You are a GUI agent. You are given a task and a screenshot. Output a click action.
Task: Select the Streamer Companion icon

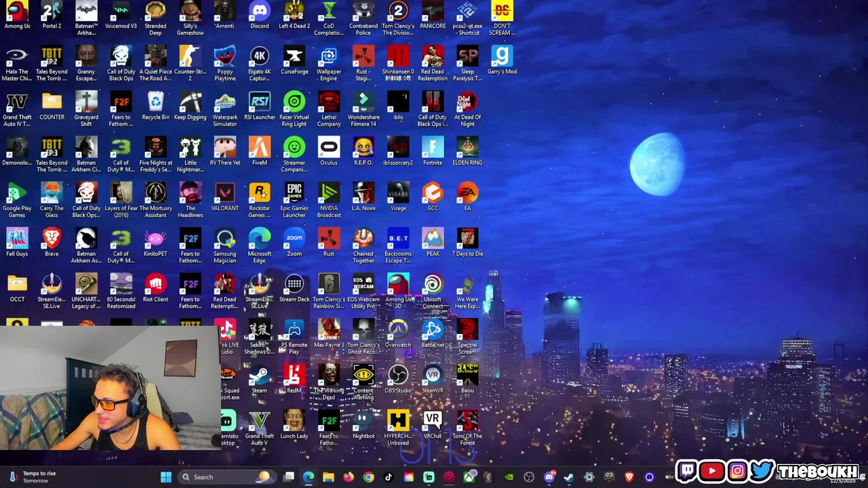[x=294, y=155]
